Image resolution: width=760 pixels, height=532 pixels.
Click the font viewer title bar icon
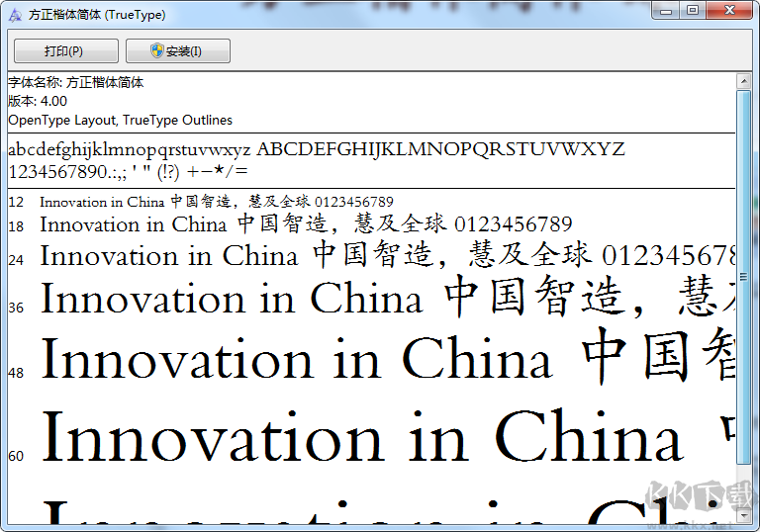click(15, 15)
